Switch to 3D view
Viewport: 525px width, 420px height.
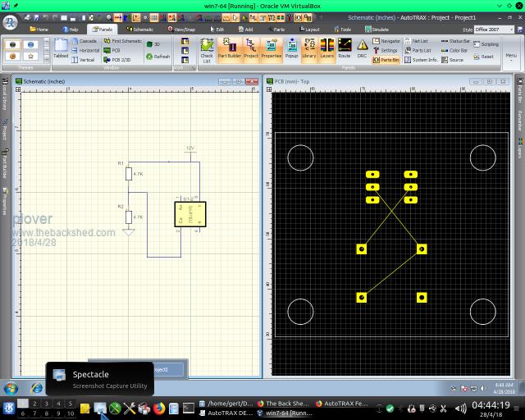(x=153, y=44)
